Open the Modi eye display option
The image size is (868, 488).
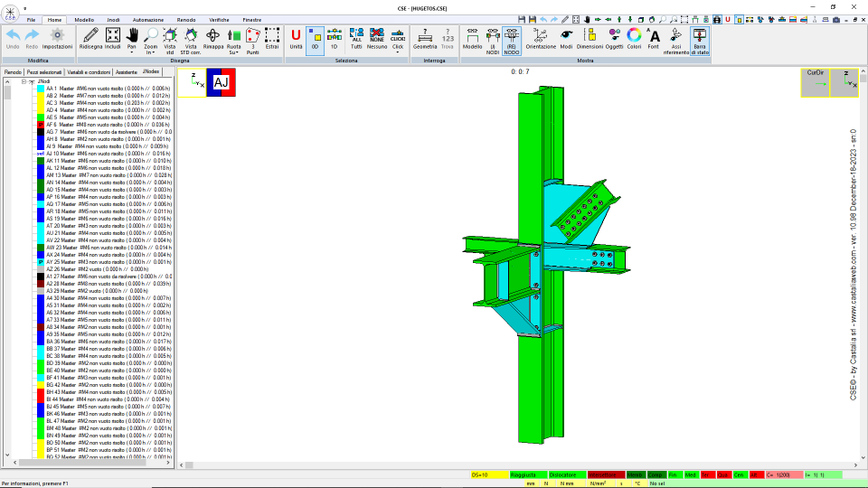point(566,39)
